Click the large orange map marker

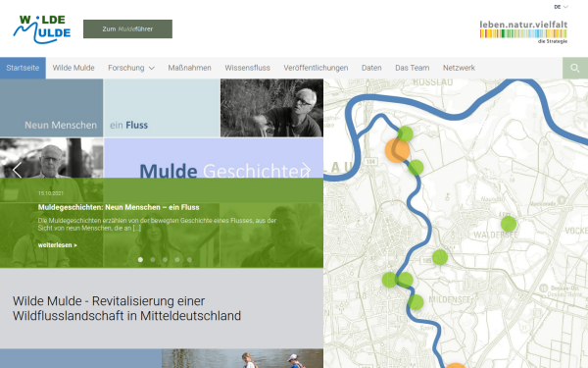(x=397, y=150)
